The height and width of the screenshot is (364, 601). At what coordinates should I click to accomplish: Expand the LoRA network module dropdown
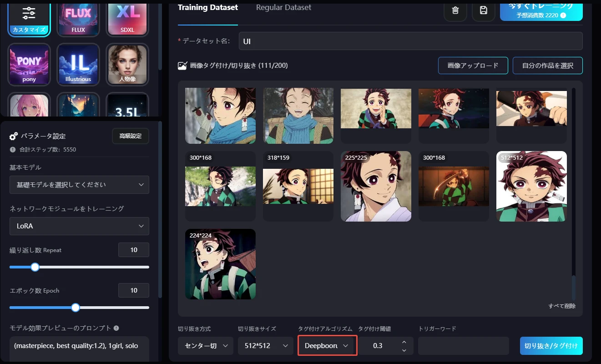79,226
